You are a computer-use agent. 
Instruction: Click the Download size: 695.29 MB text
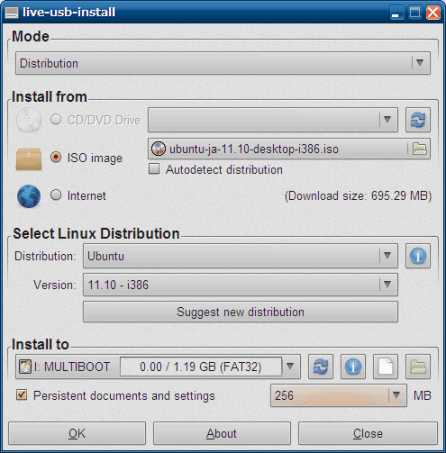(x=358, y=196)
